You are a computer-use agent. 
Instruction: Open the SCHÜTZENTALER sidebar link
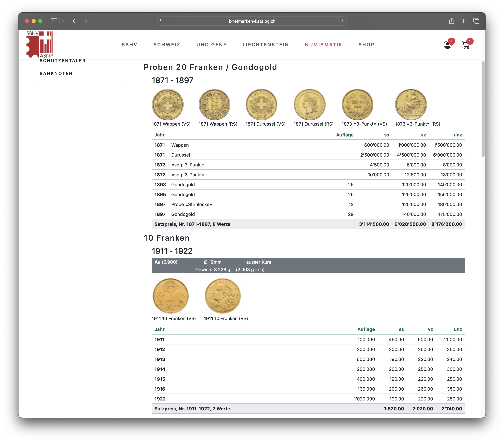63,61
